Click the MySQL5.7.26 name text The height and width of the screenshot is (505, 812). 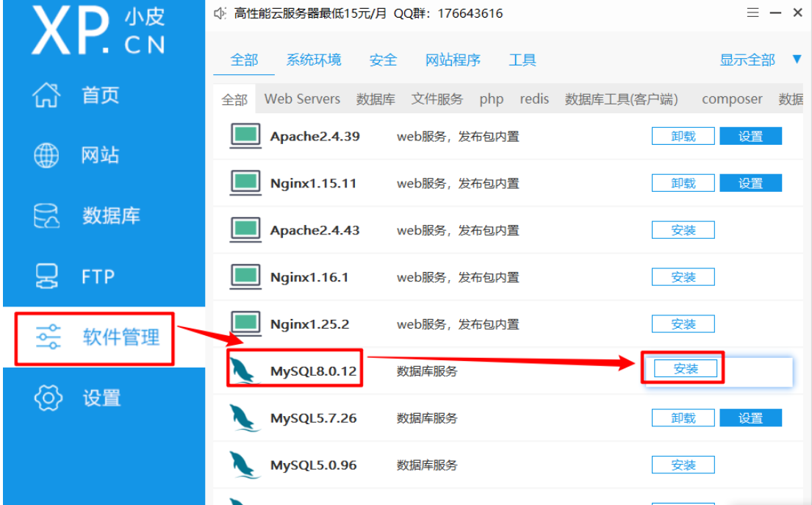[313, 418]
